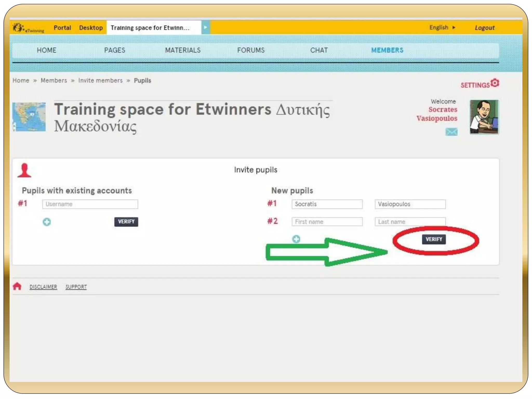Go to the FORUMS navigation tab
The width and height of the screenshot is (532, 399).
[x=251, y=50]
